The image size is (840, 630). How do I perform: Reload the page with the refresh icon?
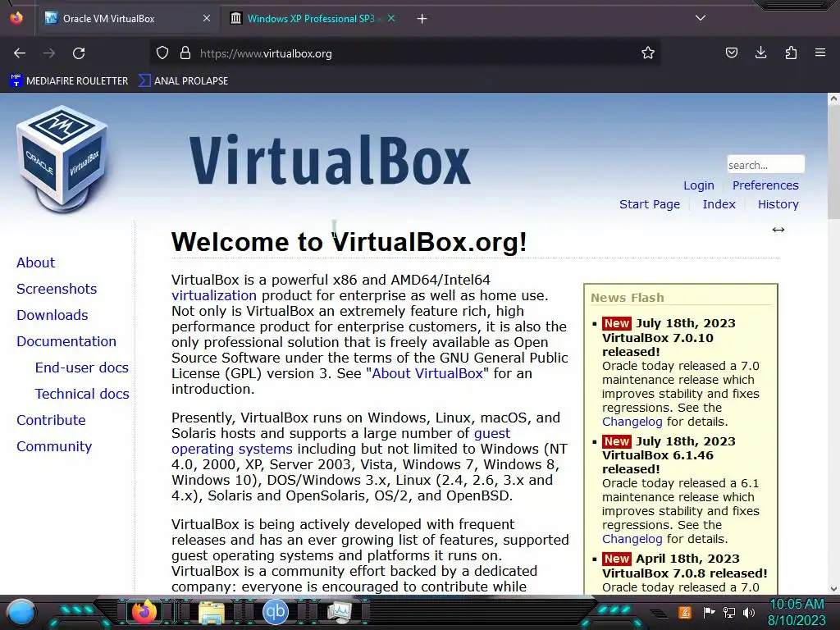coord(79,53)
